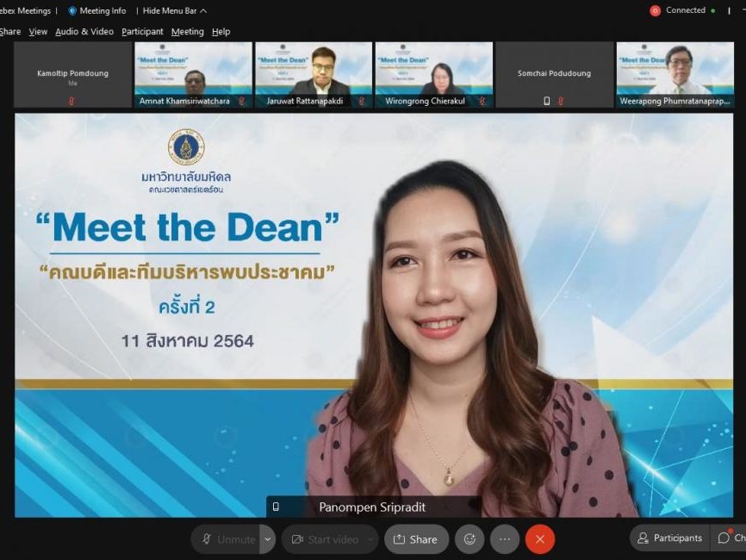
Task: Open the Chat panel
Action: (x=730, y=538)
